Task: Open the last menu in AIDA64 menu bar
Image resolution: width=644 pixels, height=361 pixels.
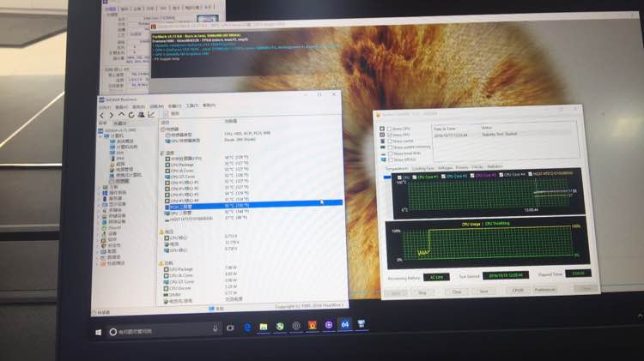Action: click(209, 105)
